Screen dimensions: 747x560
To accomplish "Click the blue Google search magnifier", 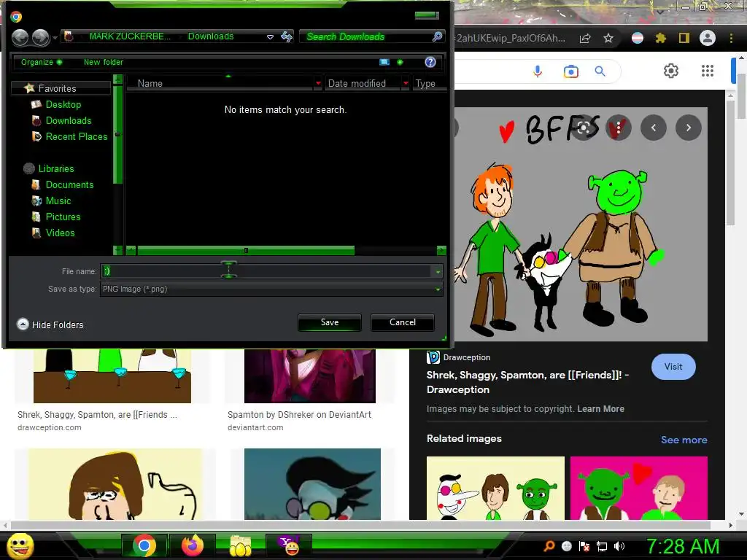I will [600, 71].
